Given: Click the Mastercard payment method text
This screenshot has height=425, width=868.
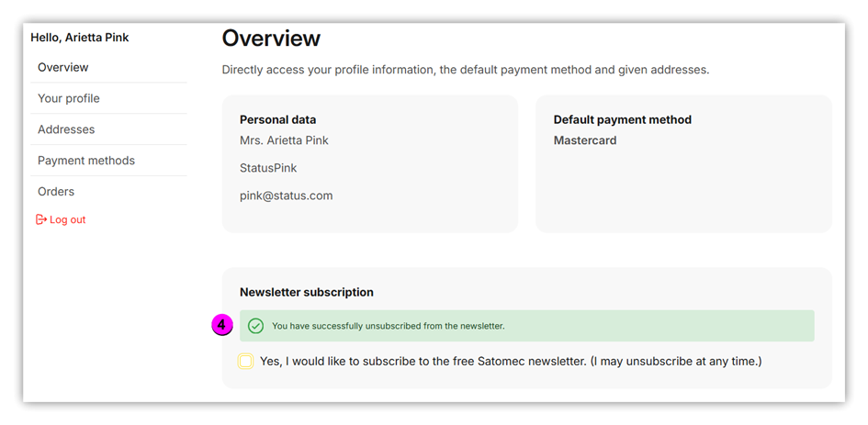Looking at the screenshot, I should (x=585, y=140).
